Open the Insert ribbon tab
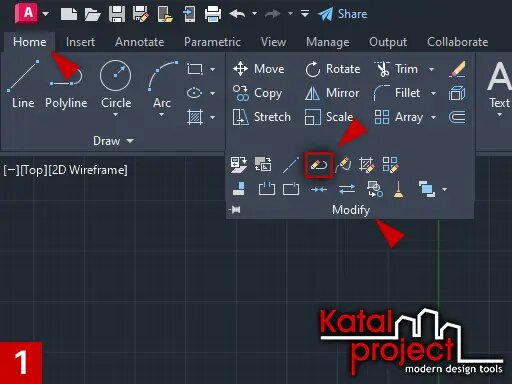512x384 pixels. click(80, 42)
